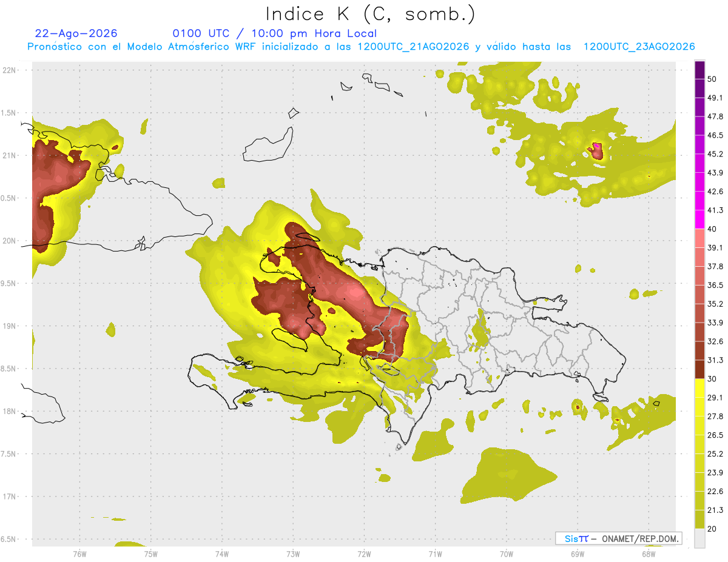Select the date '22-Ago-2026'
The image size is (728, 562).
[x=76, y=33]
